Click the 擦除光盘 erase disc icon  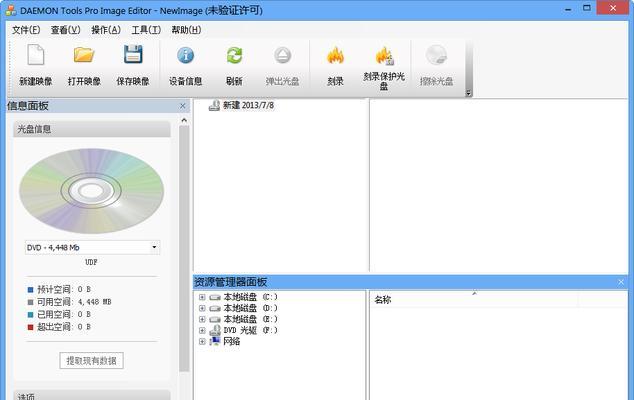436,55
